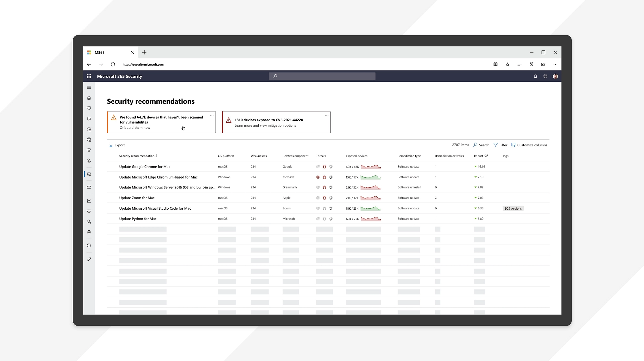This screenshot has width=644, height=361.
Task: Click the trophy icon in sidebar
Action: (x=89, y=150)
